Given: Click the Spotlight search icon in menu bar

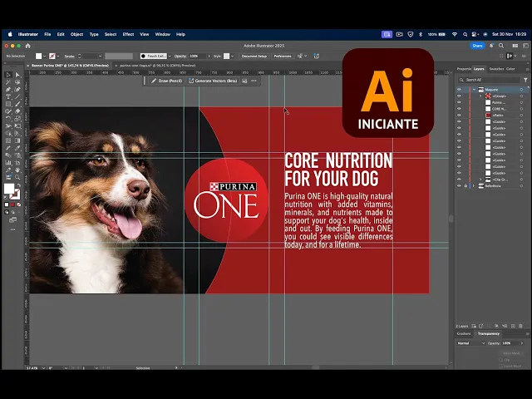Looking at the screenshot, I should click(x=465, y=34).
